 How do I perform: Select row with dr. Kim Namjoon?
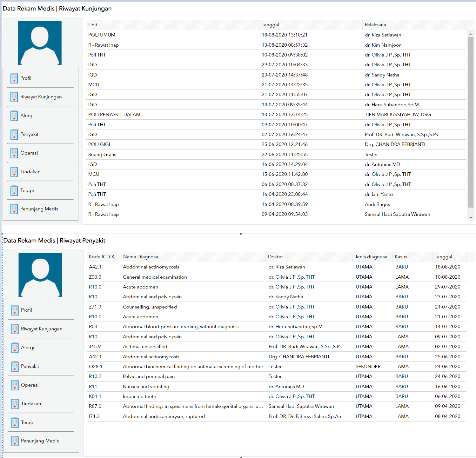276,45
